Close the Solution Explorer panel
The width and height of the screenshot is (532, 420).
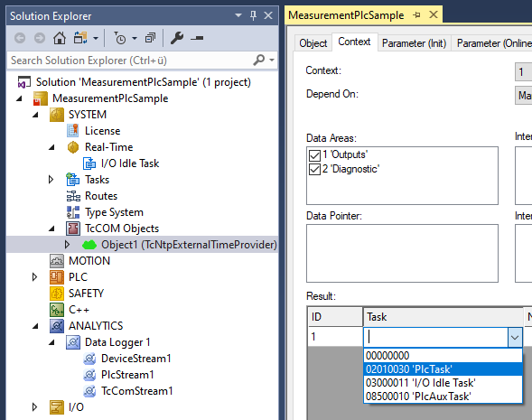point(268,15)
